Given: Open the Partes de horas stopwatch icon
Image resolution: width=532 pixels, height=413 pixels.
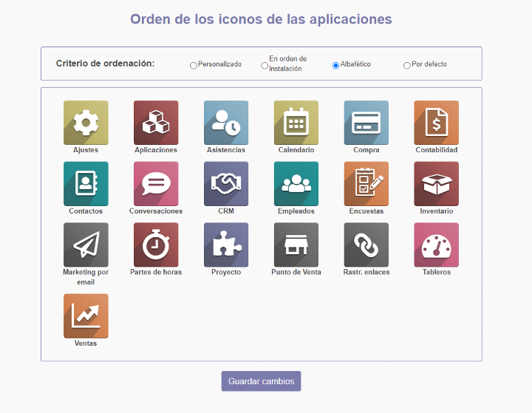Looking at the screenshot, I should 156,245.
